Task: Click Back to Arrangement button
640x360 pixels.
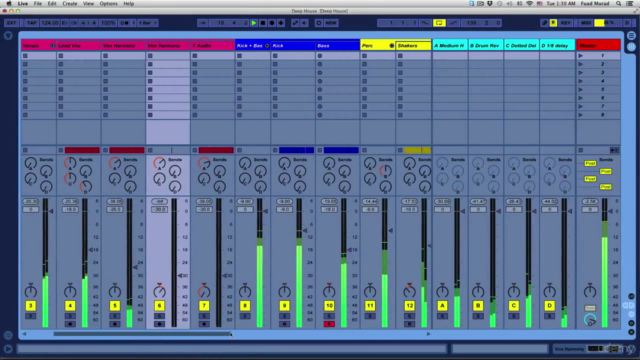Action: coord(614,150)
